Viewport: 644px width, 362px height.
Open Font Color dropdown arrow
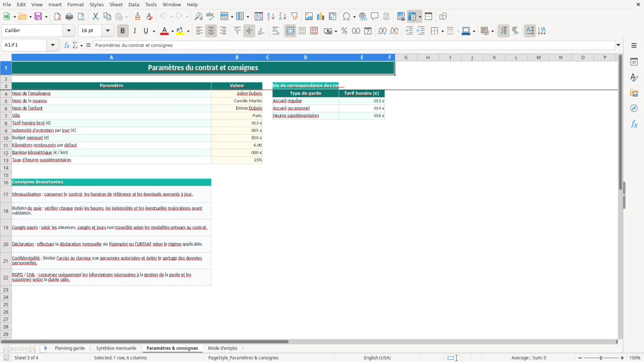click(x=172, y=31)
